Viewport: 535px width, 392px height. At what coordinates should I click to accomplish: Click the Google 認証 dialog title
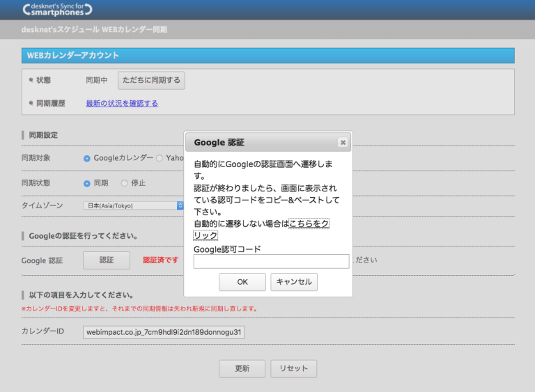click(219, 142)
